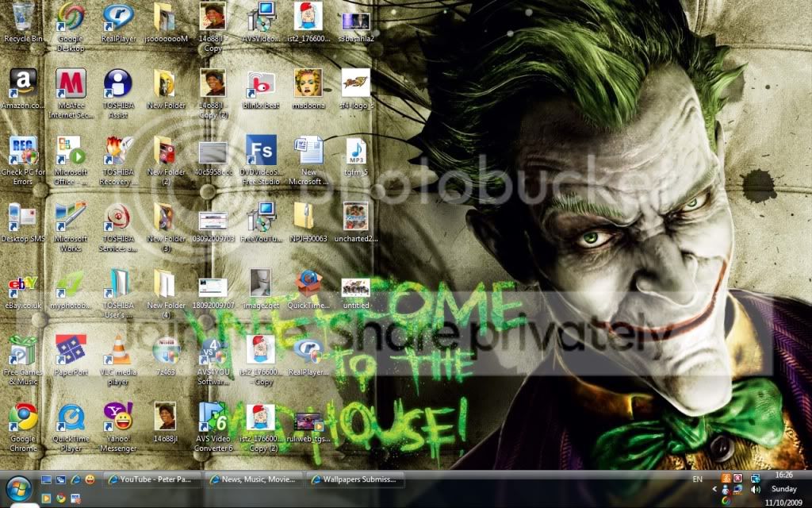The height and width of the screenshot is (508, 812).
Task: Select the New Folder (3) icon
Action: [166, 227]
